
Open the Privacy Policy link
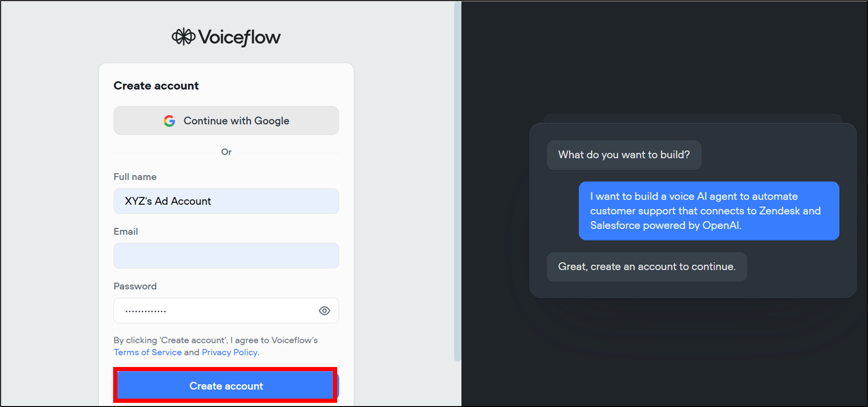point(230,352)
